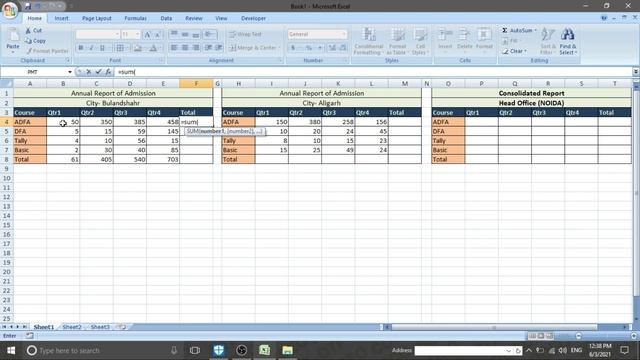The height and width of the screenshot is (360, 640).
Task: Open Cell Styles gallery
Action: point(420,41)
